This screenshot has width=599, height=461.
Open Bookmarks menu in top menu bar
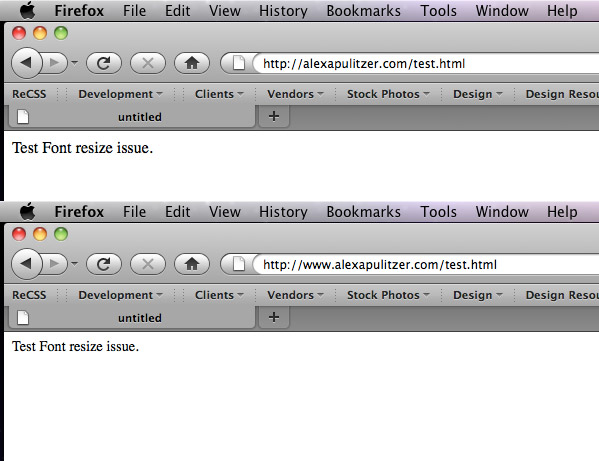point(363,11)
